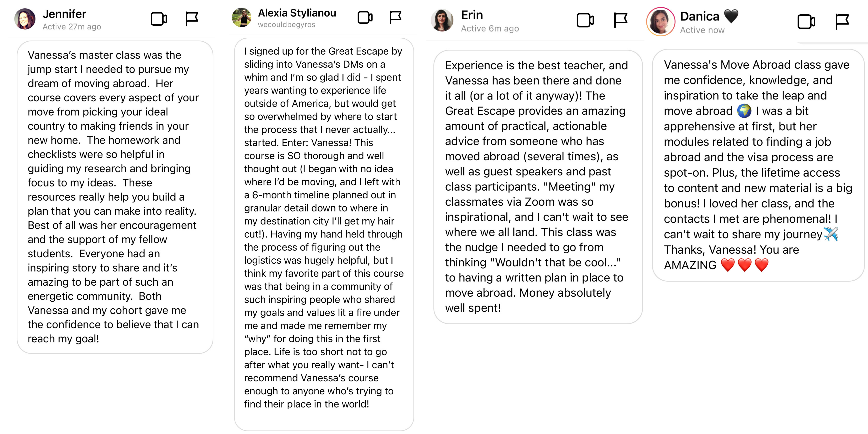Image resolution: width=868 pixels, height=434 pixels.
Task: Open Alexia Stylianou's name header
Action: (297, 13)
